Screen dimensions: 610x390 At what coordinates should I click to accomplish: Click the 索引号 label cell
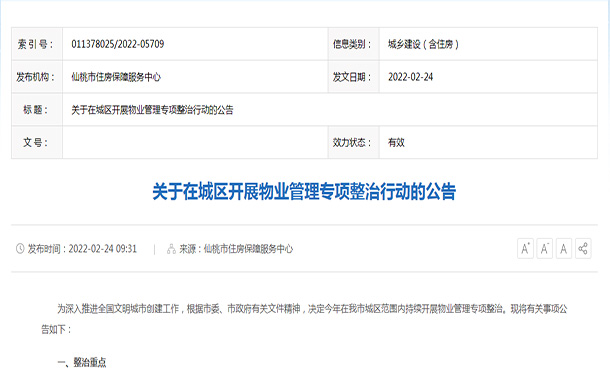(37, 44)
